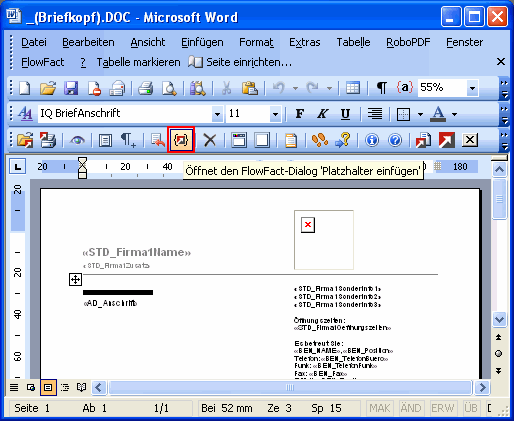Click vertical scrollbar down arrow

click(x=499, y=320)
